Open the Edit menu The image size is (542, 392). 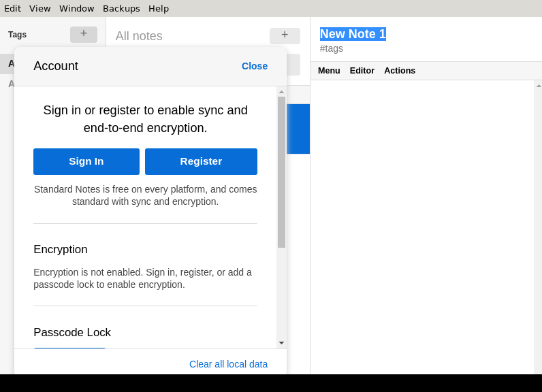(12, 8)
